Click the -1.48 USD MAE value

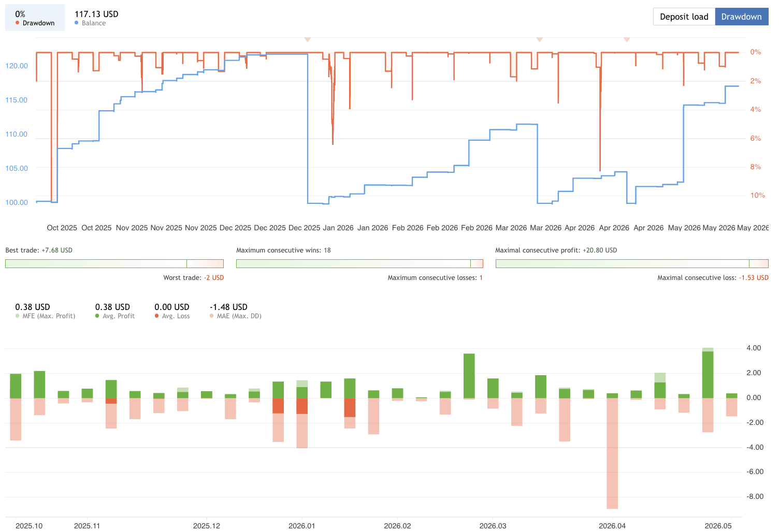(228, 307)
